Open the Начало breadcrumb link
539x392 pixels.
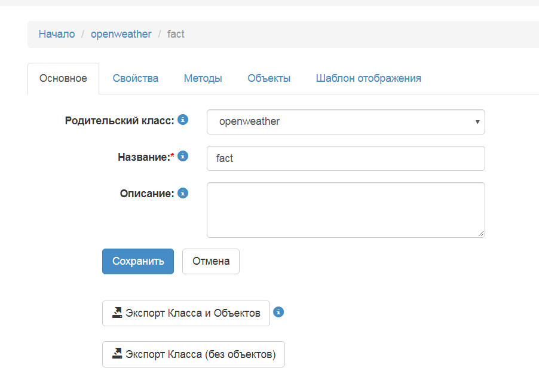pyautogui.click(x=56, y=34)
